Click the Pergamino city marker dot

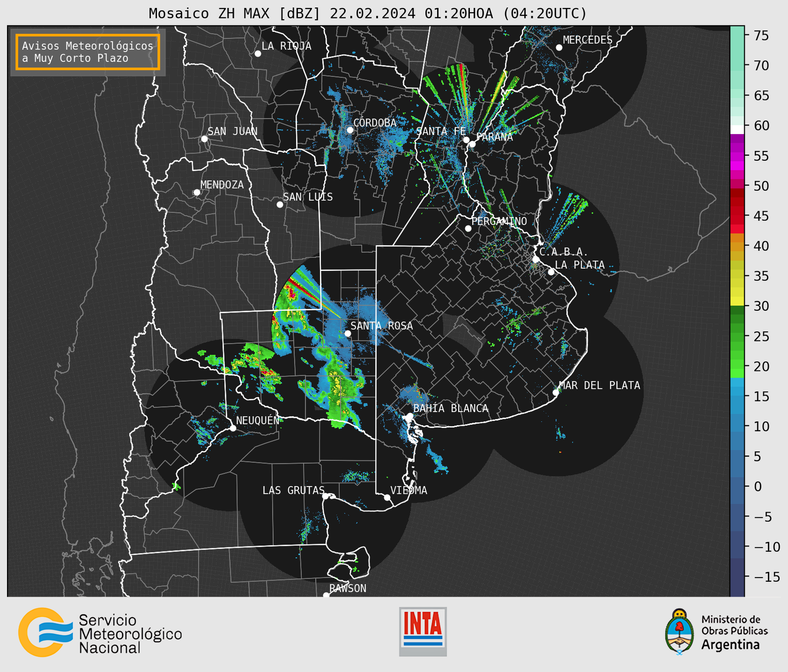click(468, 229)
